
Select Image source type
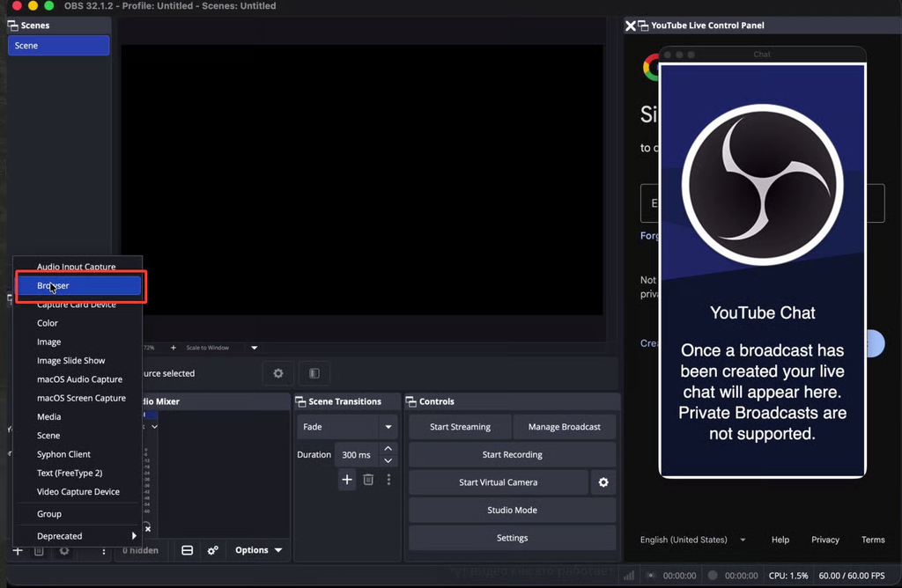[78, 342]
